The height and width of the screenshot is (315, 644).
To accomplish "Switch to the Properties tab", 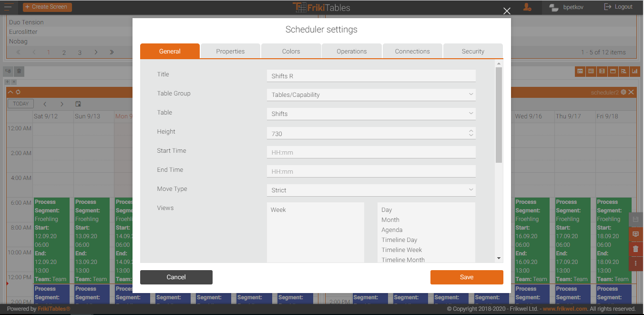I will pos(230,51).
